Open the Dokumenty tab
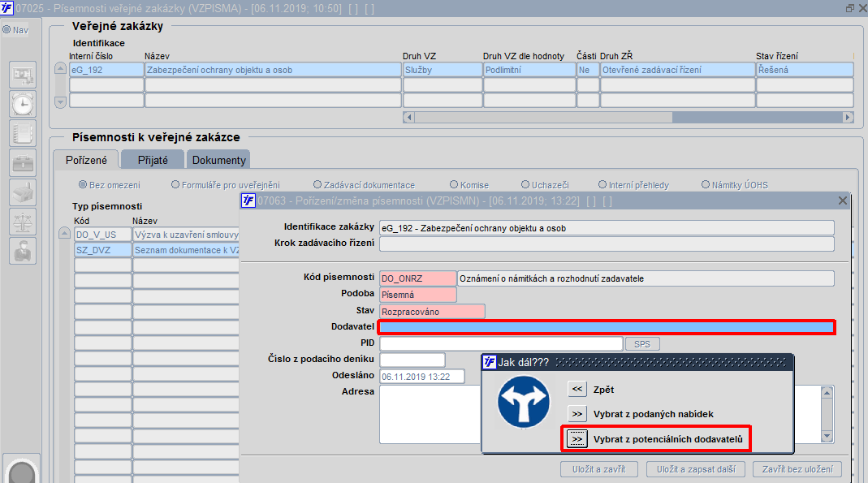This screenshot has height=483, width=868. 218,160
